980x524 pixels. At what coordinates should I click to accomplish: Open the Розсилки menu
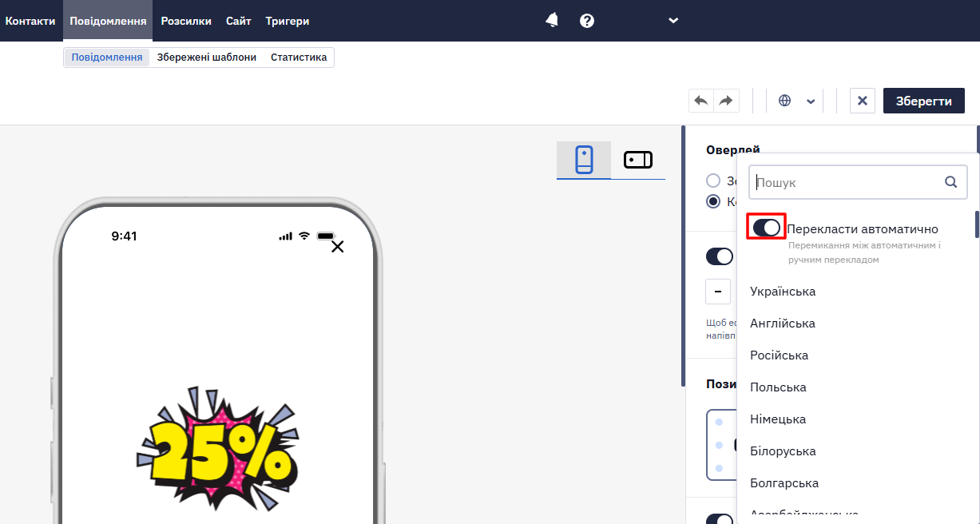point(186,21)
